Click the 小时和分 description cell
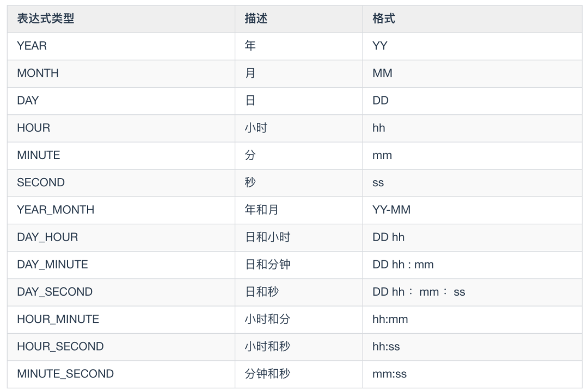 pos(267,319)
